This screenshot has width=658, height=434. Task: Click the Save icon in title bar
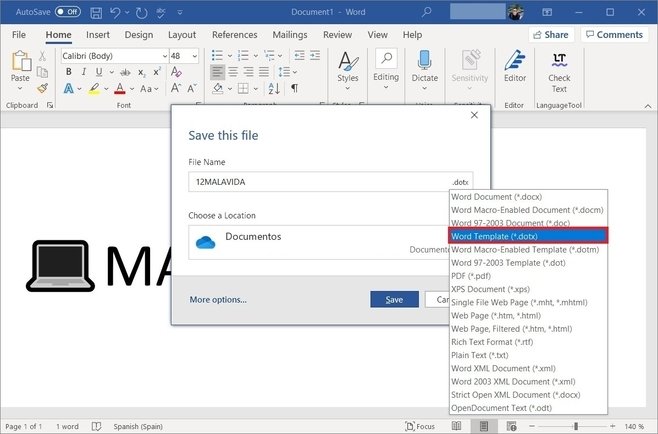click(96, 13)
